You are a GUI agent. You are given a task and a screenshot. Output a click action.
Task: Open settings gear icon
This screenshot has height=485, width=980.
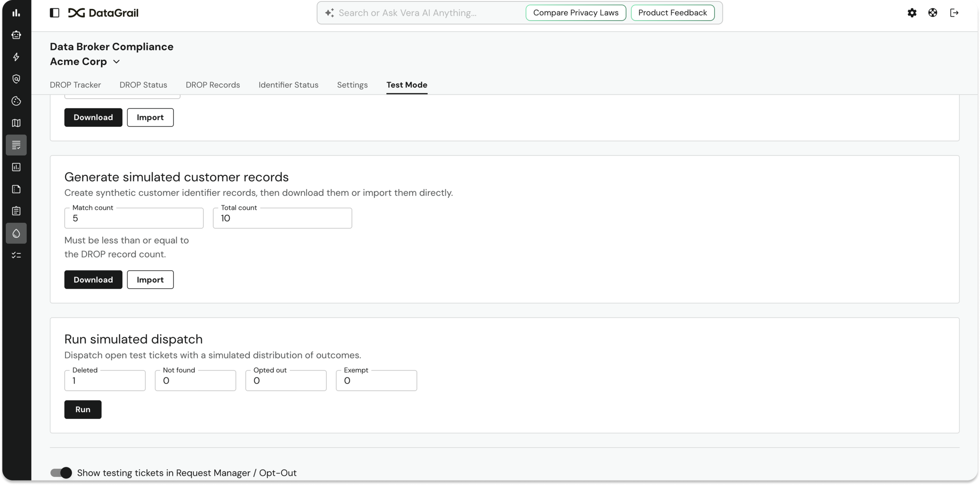tap(912, 13)
